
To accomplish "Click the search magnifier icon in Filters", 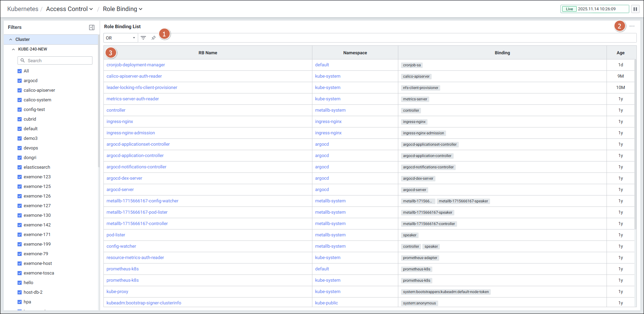I will 23,60.
